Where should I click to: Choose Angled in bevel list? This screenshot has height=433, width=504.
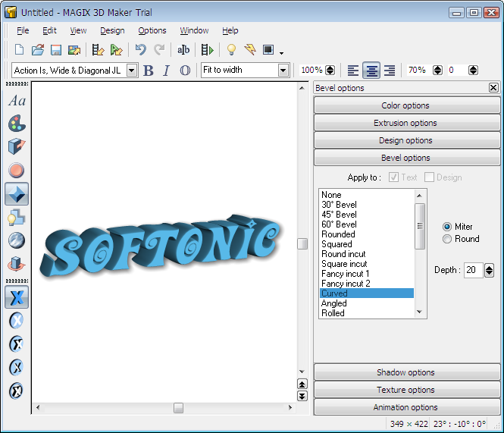click(x=367, y=303)
